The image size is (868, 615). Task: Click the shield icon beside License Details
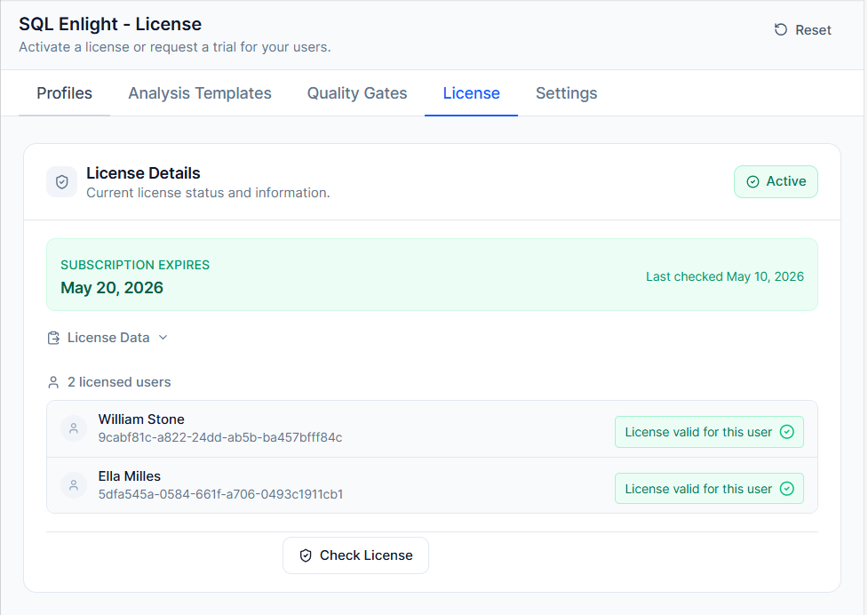coord(62,182)
